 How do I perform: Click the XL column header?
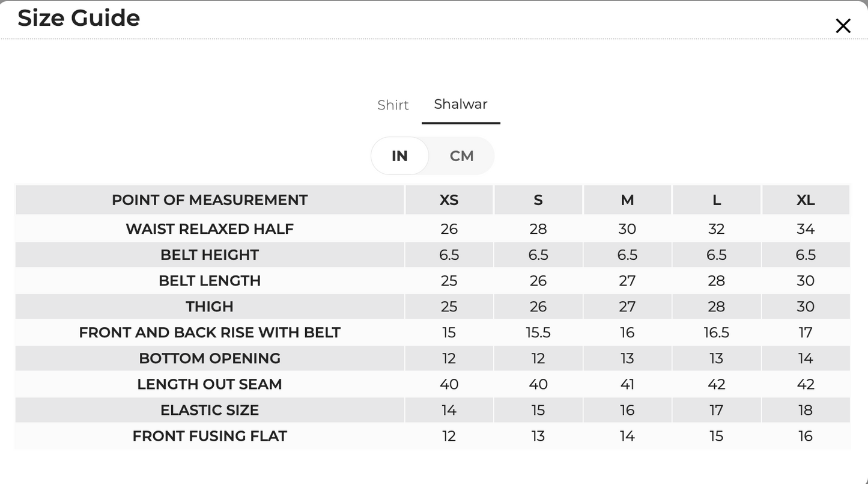point(806,200)
